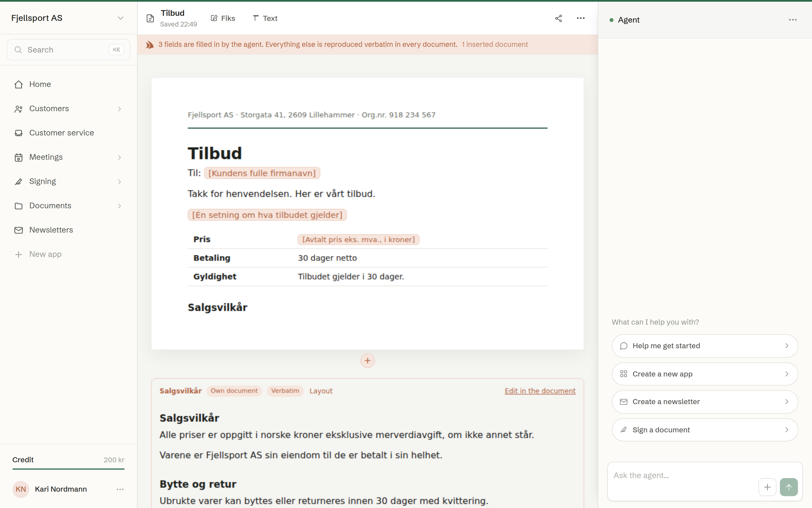
Task: Expand the Documents chevron
Action: [120, 206]
